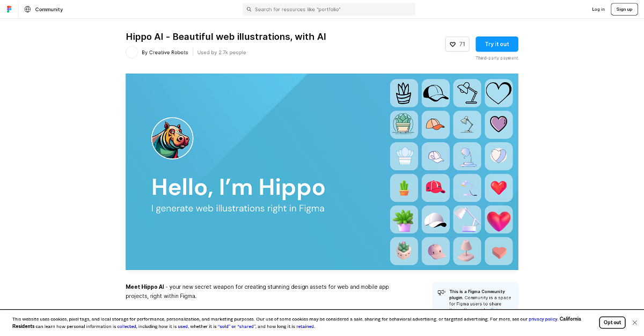Click the Opt out button
Screen dimensions: 644x336
[612, 323]
